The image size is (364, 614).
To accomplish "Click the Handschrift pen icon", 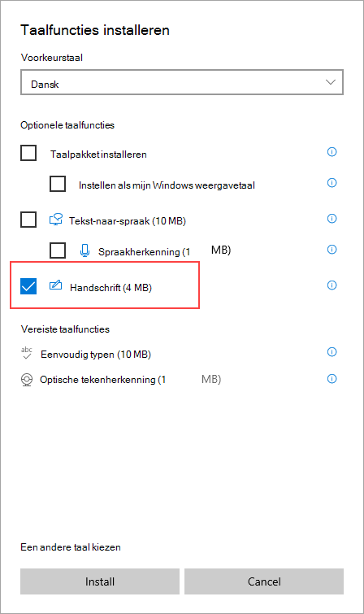I will pyautogui.click(x=55, y=285).
